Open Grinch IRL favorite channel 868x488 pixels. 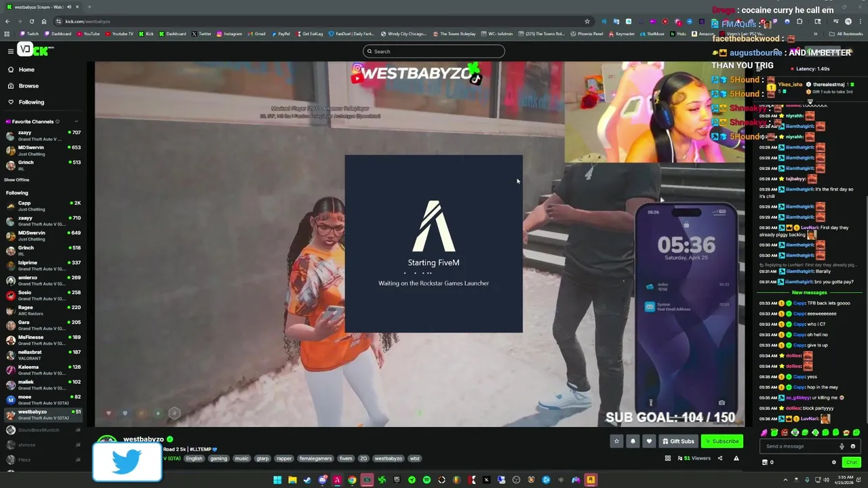click(x=43, y=165)
